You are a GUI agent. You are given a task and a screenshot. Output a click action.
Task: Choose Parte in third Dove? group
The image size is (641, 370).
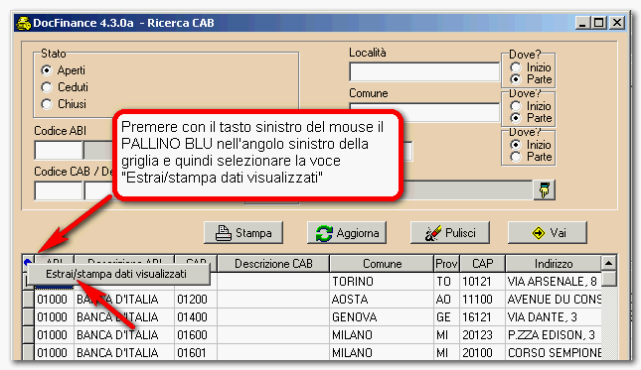click(516, 157)
